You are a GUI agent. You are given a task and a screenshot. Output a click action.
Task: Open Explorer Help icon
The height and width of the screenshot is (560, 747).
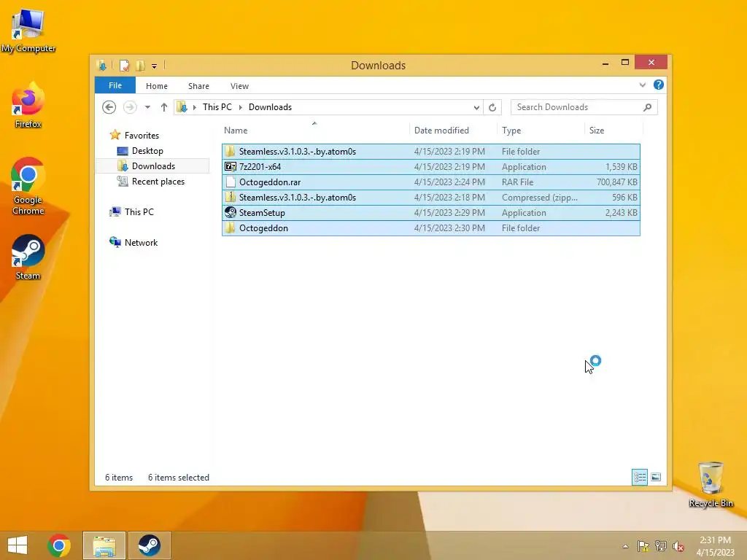tap(659, 85)
